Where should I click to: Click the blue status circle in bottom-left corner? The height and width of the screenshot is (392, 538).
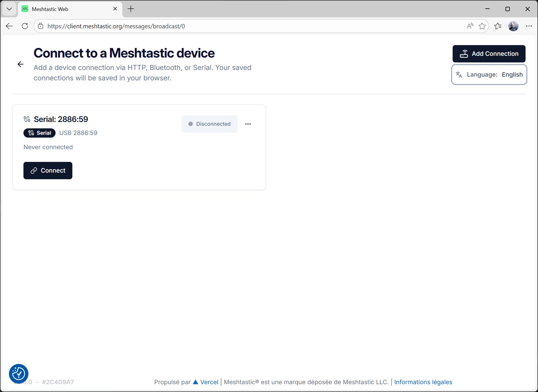tap(19, 373)
